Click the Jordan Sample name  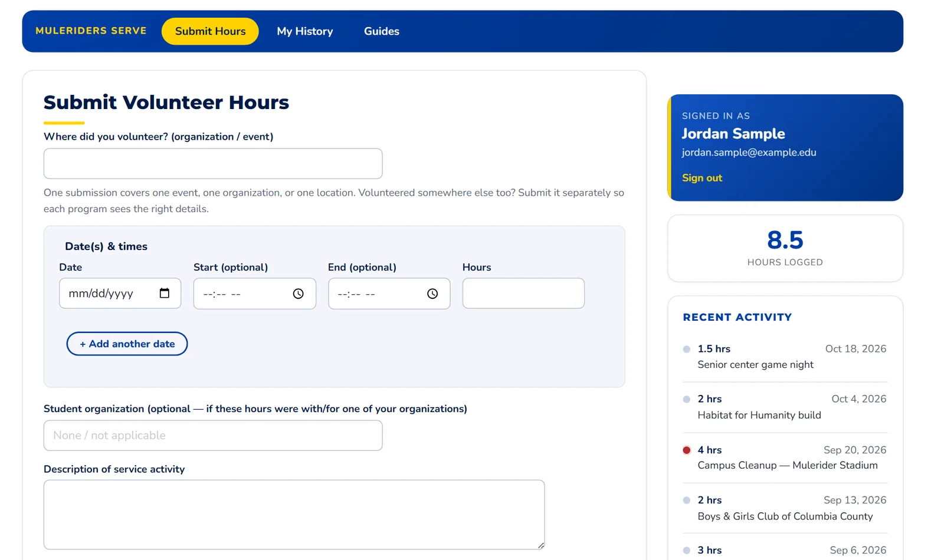click(733, 134)
